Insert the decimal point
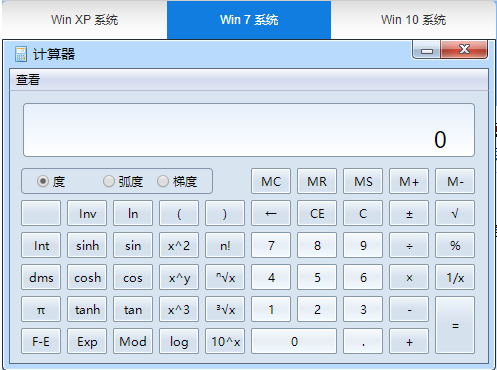Image resolution: width=497 pixels, height=370 pixels. 363,341
